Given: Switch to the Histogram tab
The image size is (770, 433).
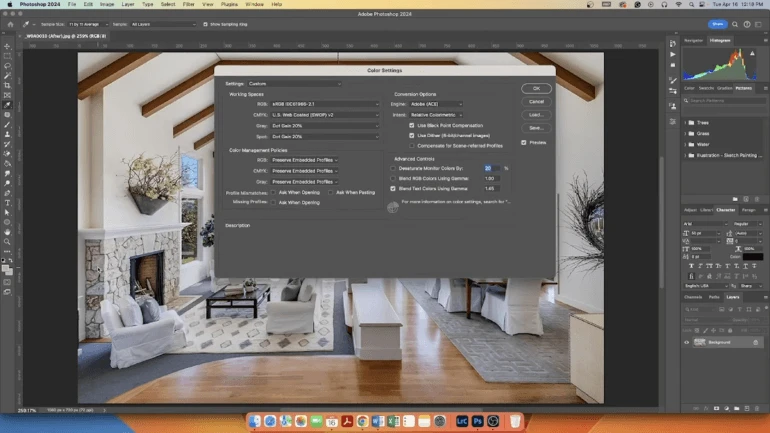Looking at the screenshot, I should click(x=720, y=40).
